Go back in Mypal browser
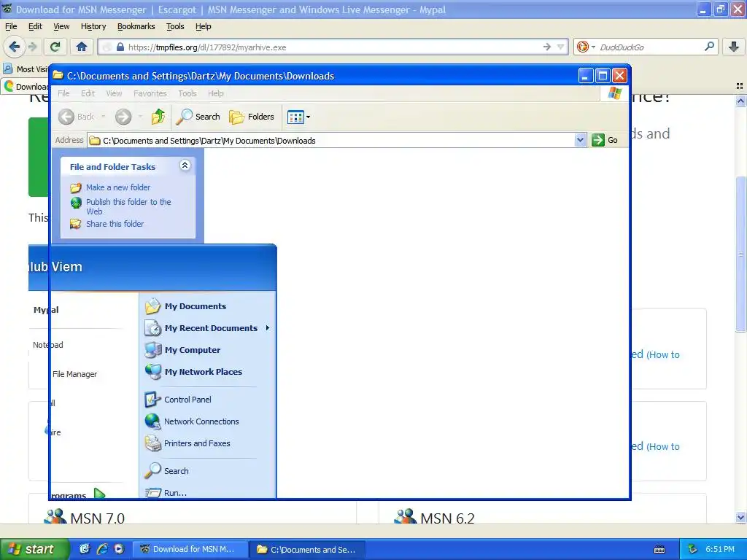 pyautogui.click(x=14, y=47)
